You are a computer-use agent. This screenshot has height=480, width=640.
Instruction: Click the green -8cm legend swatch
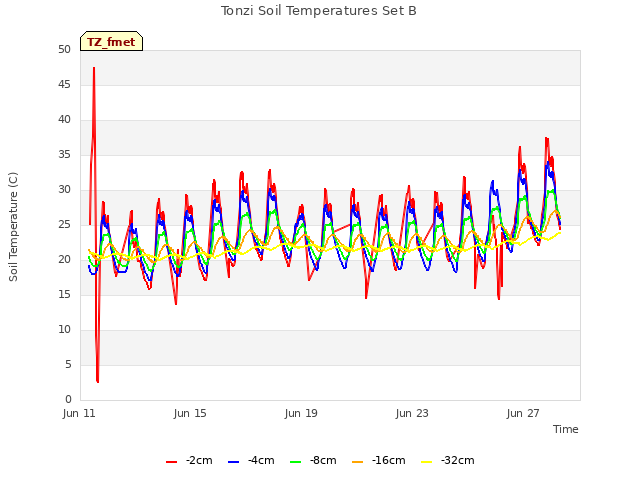pos(296,461)
